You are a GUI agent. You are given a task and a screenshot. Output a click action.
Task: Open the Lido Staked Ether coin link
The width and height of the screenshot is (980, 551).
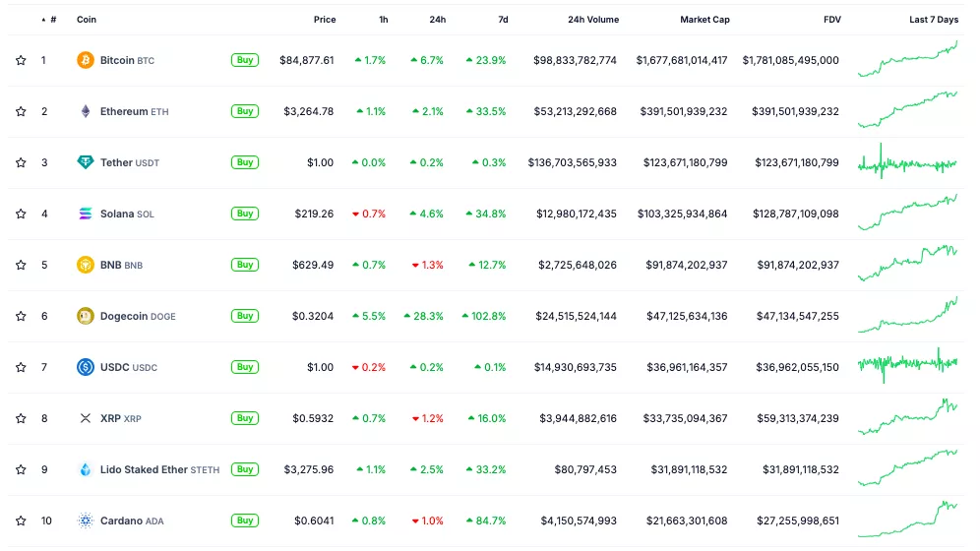(x=144, y=469)
